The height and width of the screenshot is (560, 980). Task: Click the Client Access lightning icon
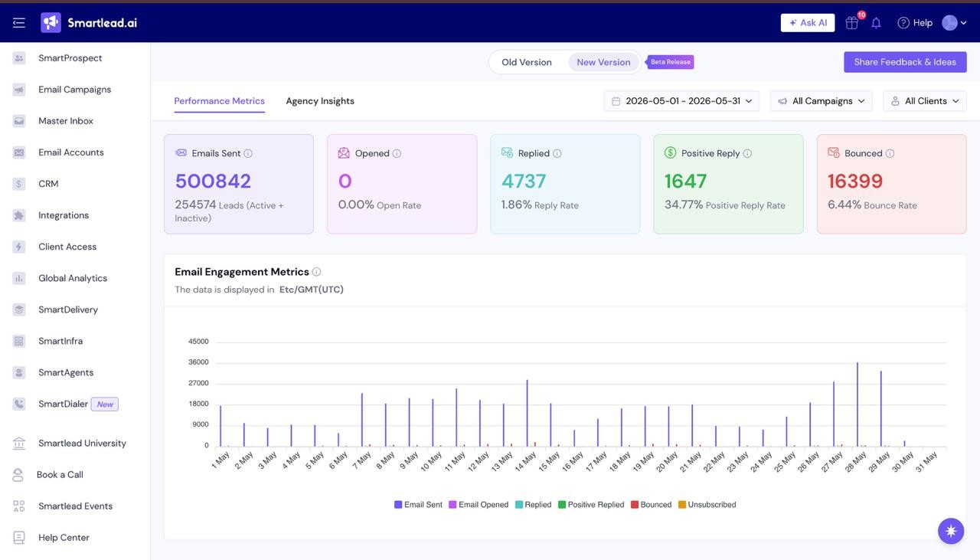click(x=19, y=247)
